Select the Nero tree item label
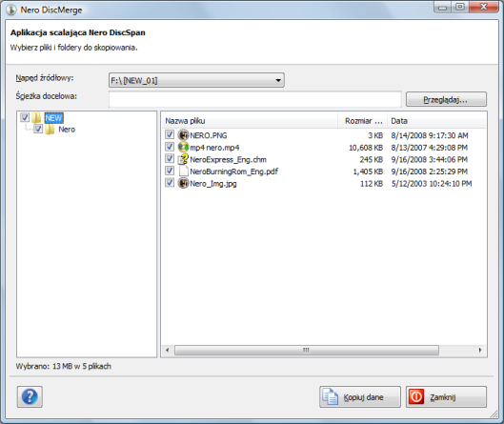Viewport: 504px width, 424px height. tap(67, 130)
